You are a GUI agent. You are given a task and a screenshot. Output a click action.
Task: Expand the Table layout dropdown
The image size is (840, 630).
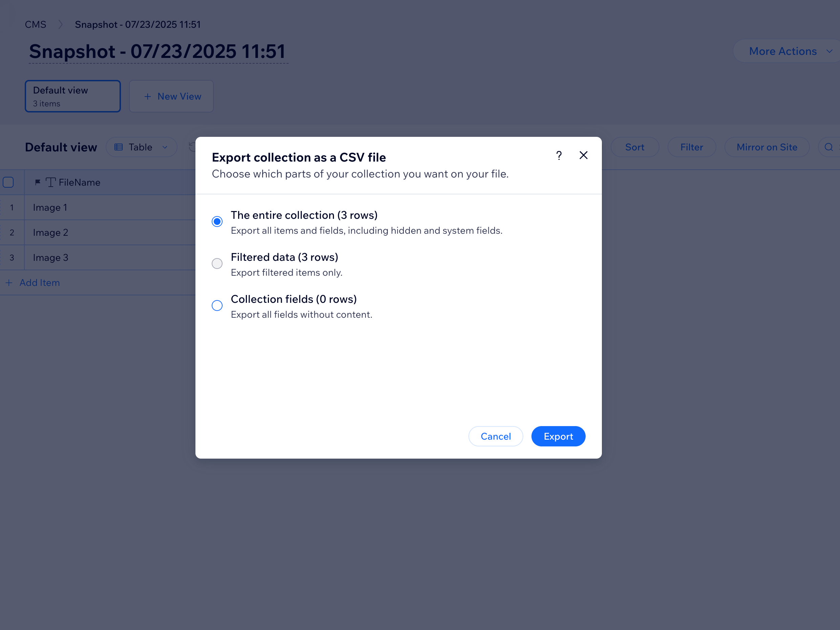[141, 147]
